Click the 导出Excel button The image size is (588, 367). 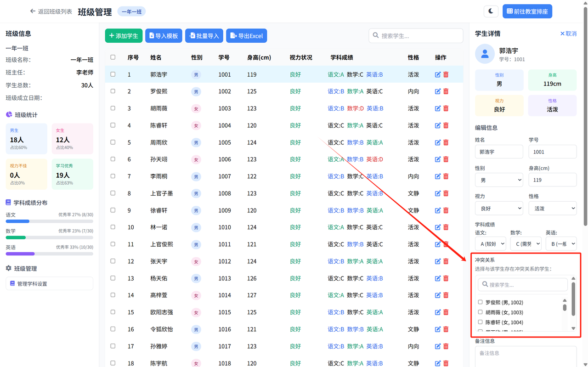246,36
